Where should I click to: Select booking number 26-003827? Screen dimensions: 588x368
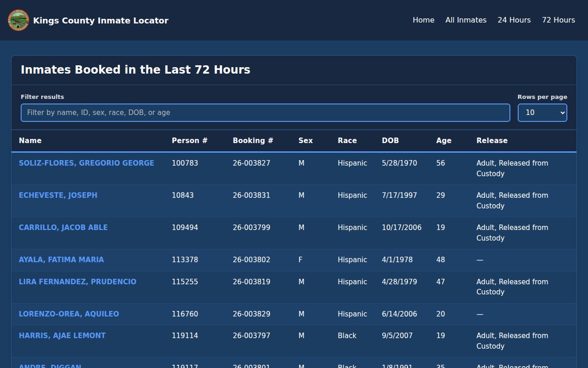(x=251, y=163)
